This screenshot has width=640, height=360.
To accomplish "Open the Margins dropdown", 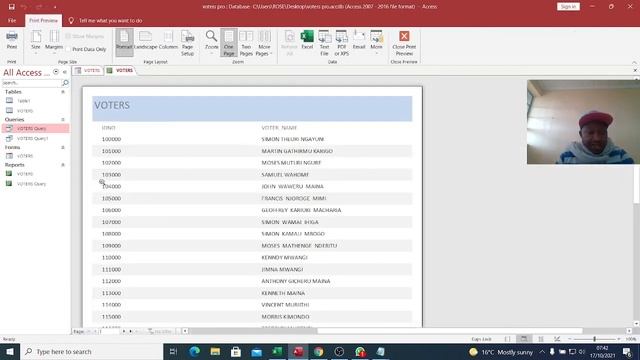I will (x=54, y=42).
